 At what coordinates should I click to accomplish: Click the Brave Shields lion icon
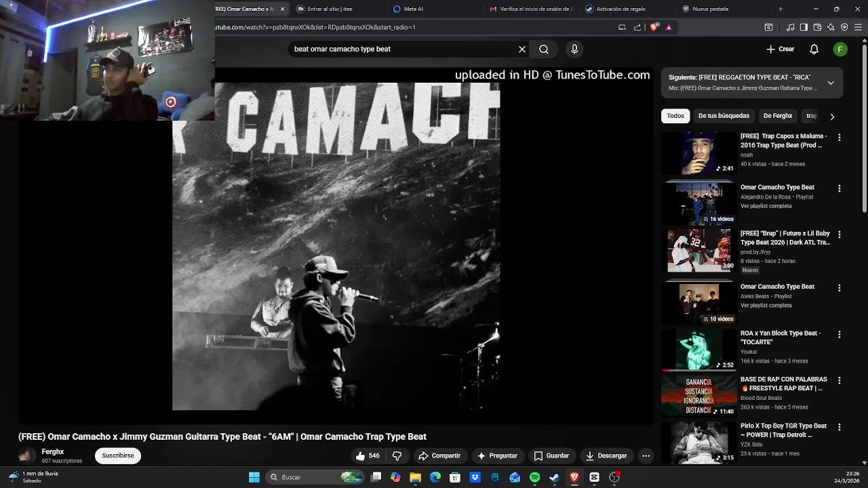654,27
